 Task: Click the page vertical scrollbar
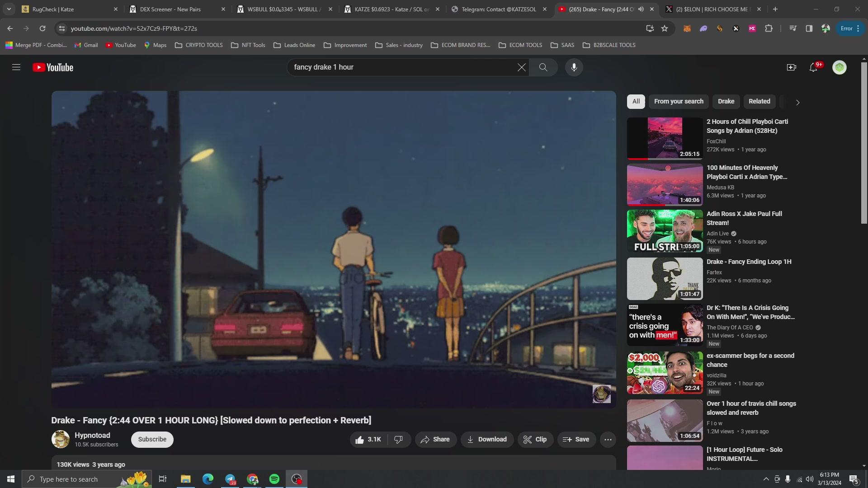pyautogui.click(x=864, y=142)
